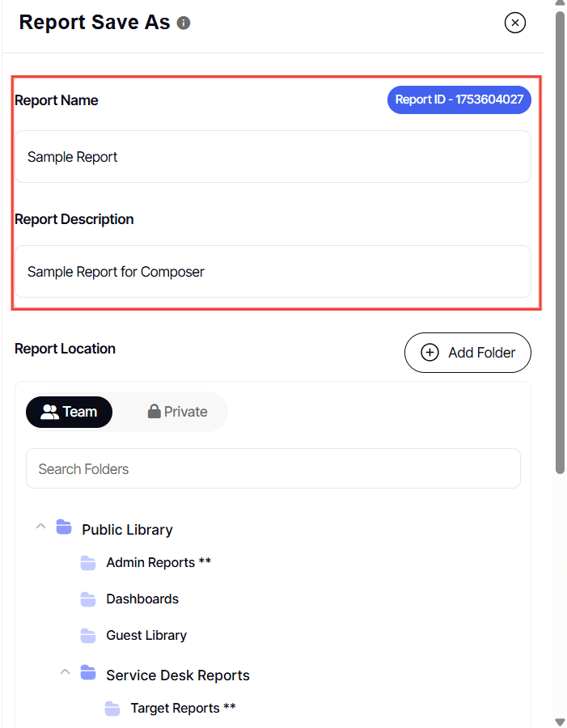
Task: Click the Report Name input field
Action: [x=273, y=157]
